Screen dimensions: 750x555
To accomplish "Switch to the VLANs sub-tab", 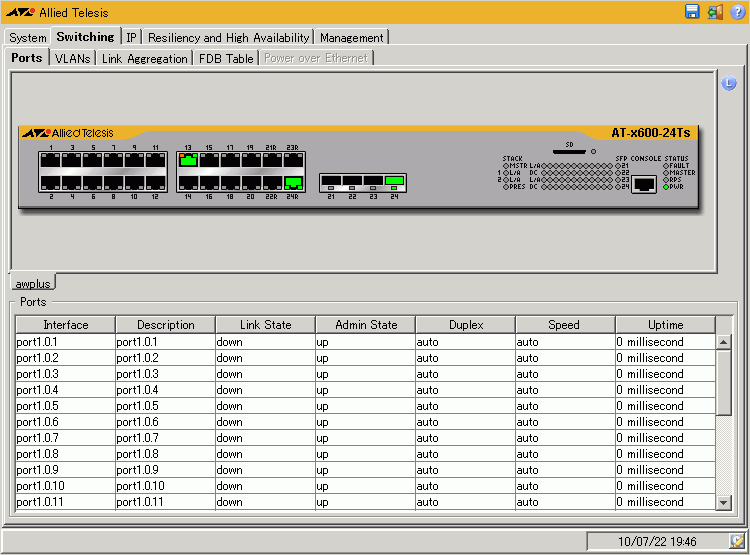I will [73, 58].
